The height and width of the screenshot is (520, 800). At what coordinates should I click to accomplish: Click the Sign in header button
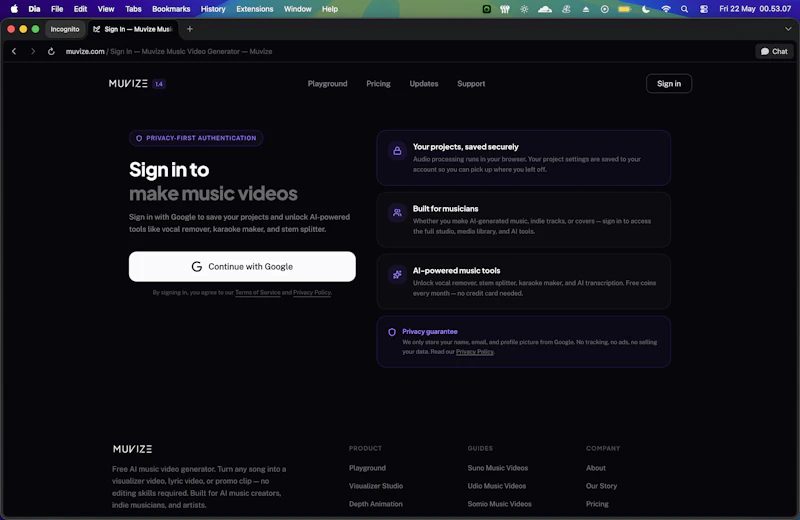[668, 83]
